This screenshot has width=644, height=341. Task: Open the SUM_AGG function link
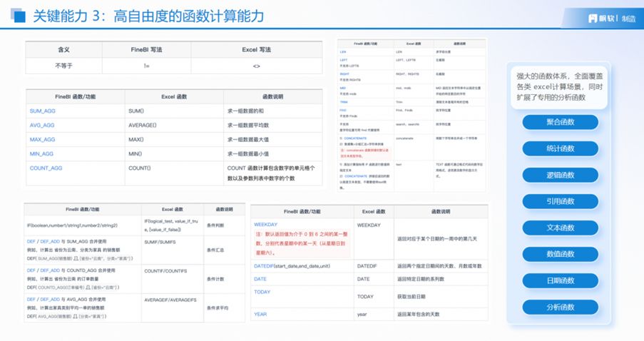pos(42,111)
